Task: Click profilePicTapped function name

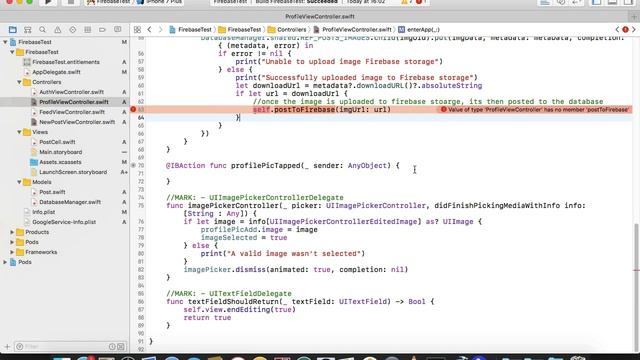Action: pyautogui.click(x=266, y=165)
